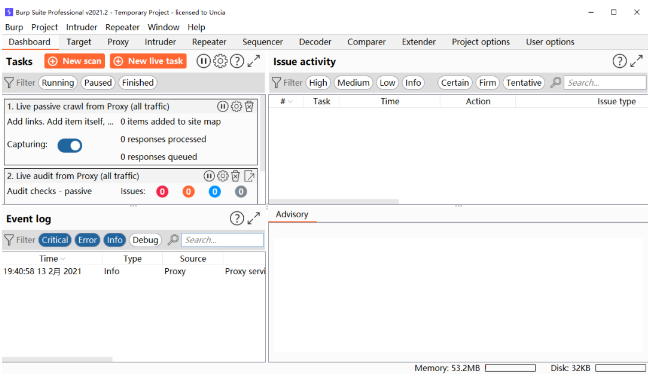Start a New scan
Viewport: 651px width, 379px height.
75,61
